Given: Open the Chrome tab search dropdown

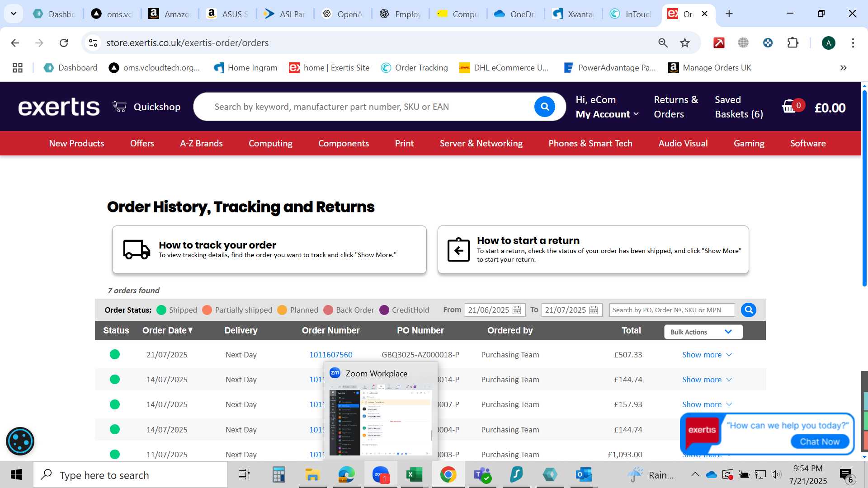Looking at the screenshot, I should click(x=14, y=14).
